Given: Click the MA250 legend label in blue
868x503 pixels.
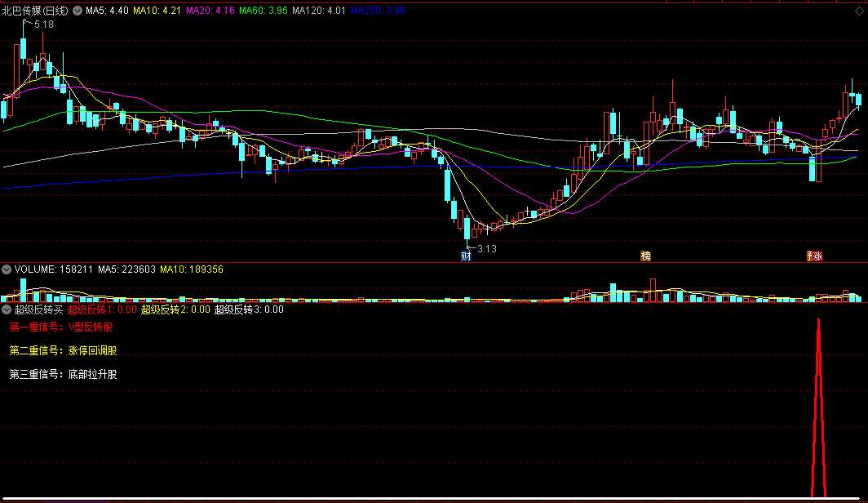Looking at the screenshot, I should [x=378, y=11].
